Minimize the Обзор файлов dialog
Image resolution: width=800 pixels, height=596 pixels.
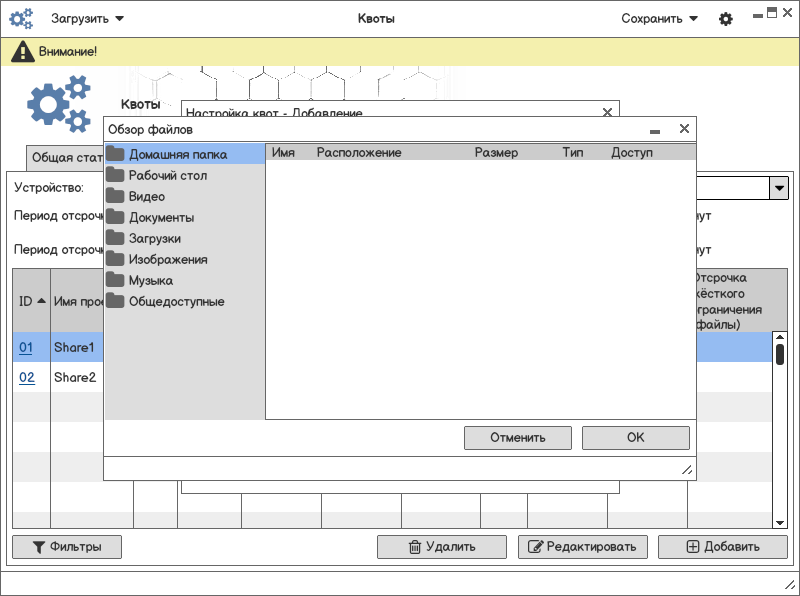click(x=655, y=131)
